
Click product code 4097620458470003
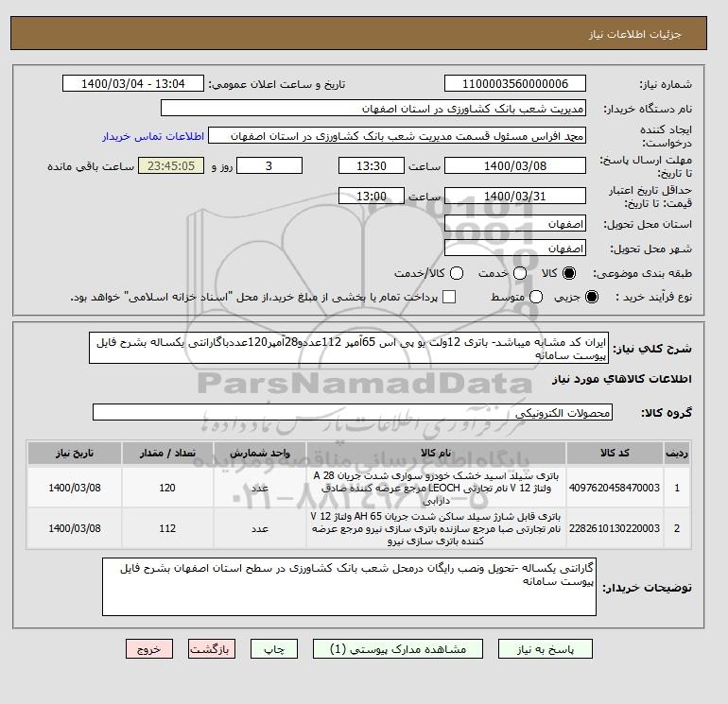point(615,488)
